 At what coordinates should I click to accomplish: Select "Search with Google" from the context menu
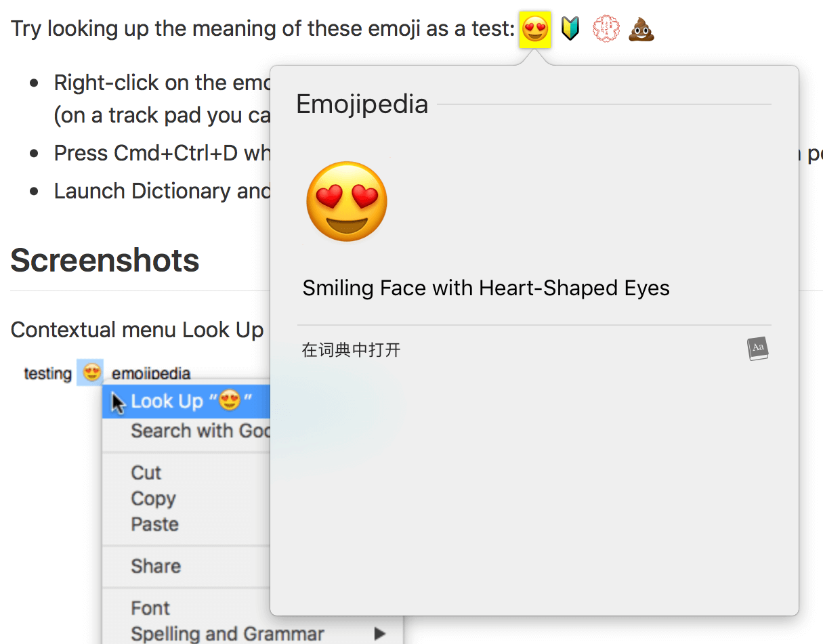[x=200, y=431]
